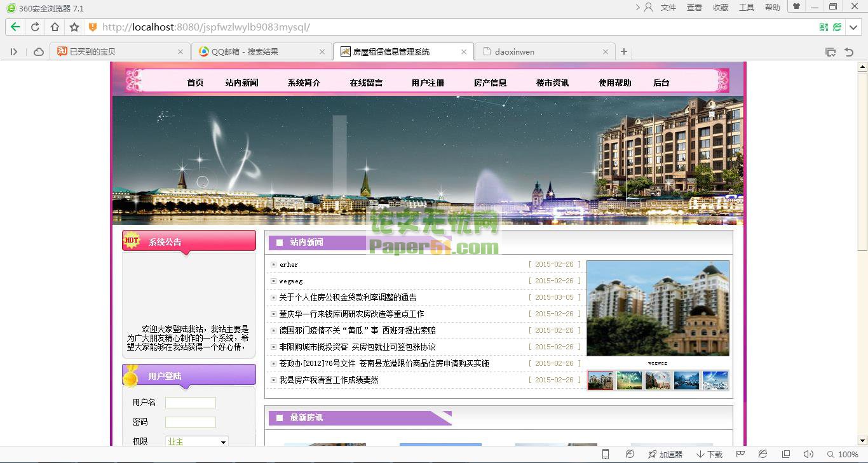This screenshot has height=463, width=868.
Task: Switch to the 已买到的宝贝 tab
Action: tap(119, 51)
